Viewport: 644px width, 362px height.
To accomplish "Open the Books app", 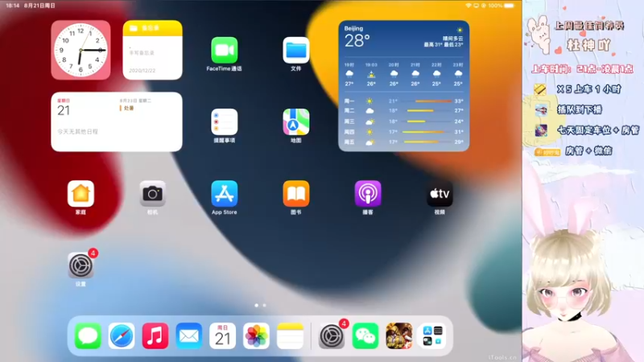I will coord(296,194).
